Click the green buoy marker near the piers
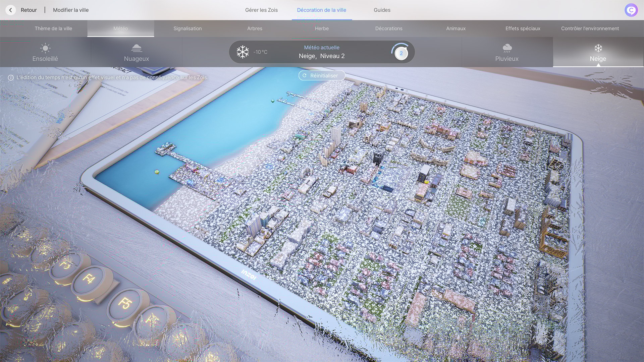The height and width of the screenshot is (362, 644). 273,101
